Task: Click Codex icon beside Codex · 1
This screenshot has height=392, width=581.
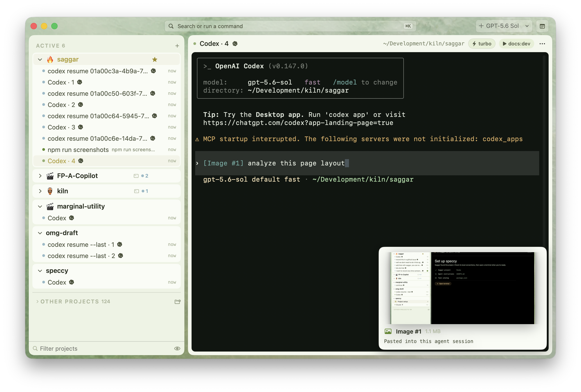Action: pos(80,82)
